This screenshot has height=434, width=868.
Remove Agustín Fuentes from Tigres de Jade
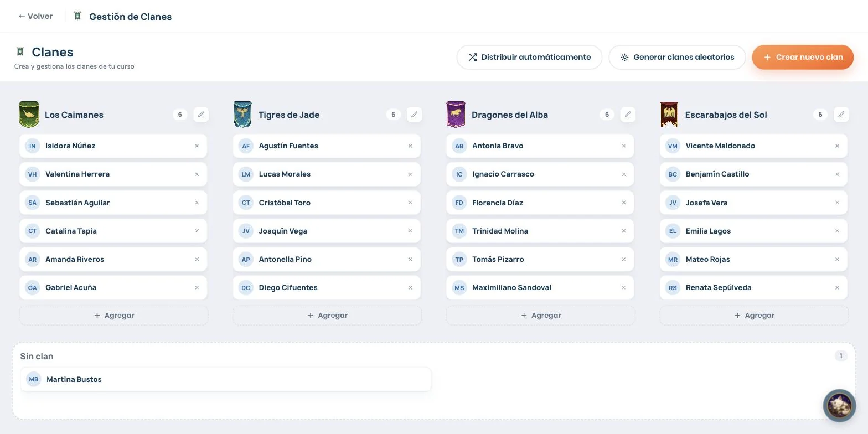410,146
